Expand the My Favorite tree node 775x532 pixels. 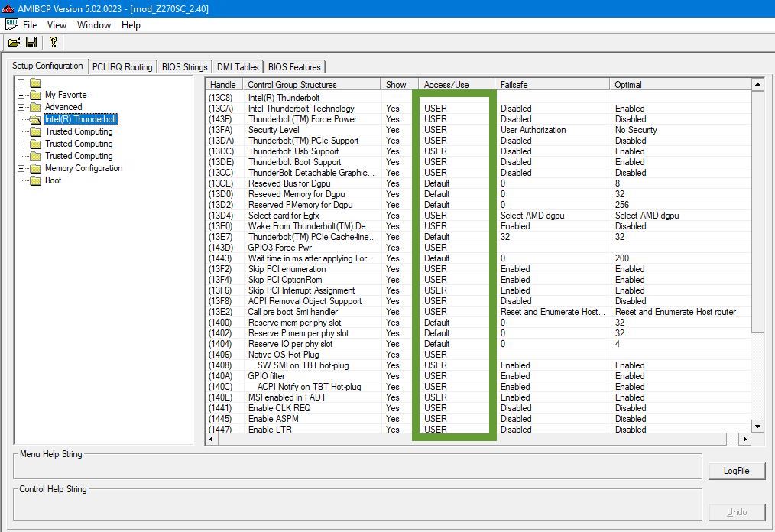coord(21,95)
